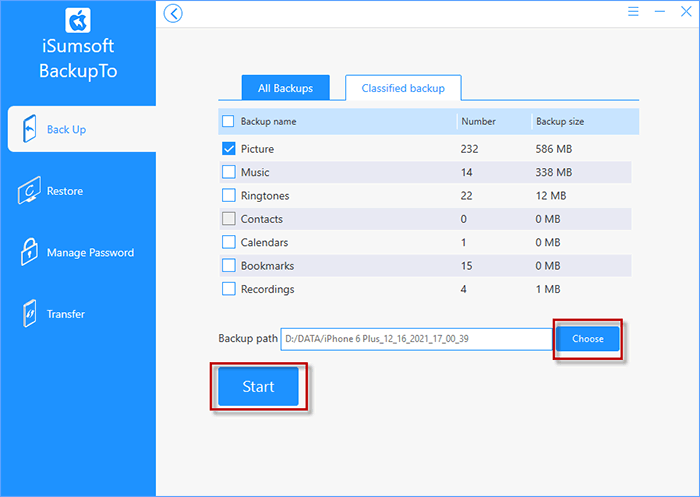Go back with the circled arrow icon
Image resolution: width=700 pixels, height=497 pixels.
click(173, 13)
